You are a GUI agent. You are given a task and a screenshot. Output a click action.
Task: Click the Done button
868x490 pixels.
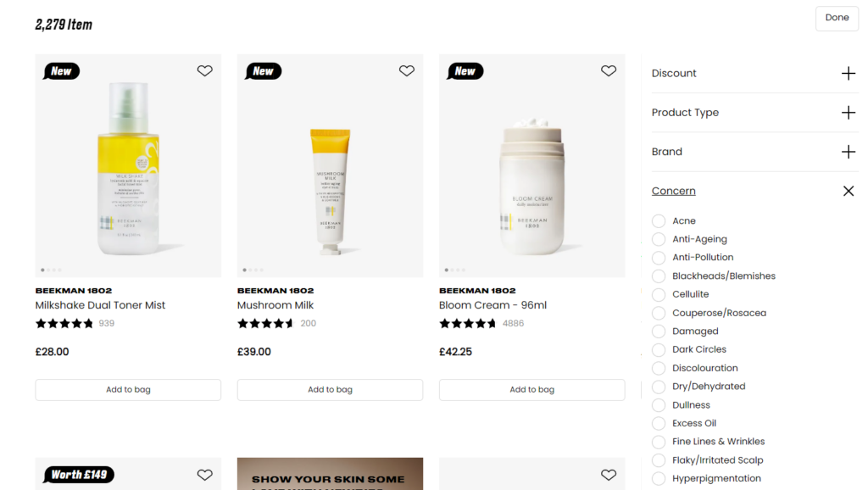(x=837, y=18)
